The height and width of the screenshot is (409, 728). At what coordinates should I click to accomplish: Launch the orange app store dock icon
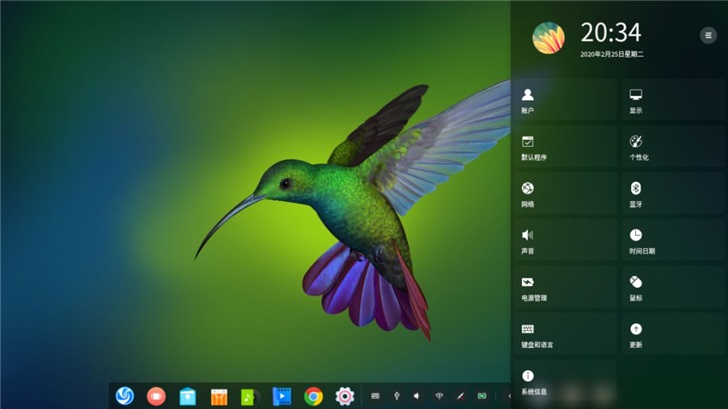pyautogui.click(x=219, y=397)
